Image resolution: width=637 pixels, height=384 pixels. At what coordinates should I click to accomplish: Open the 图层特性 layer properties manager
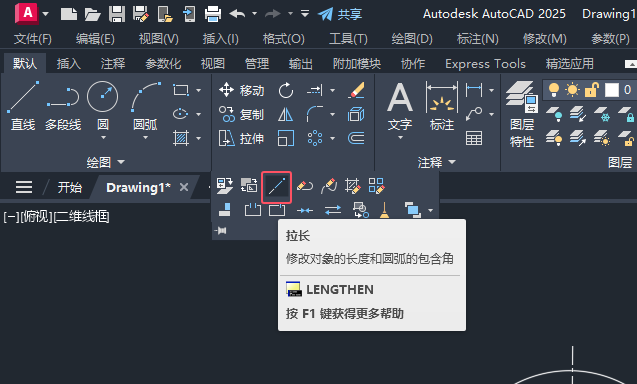coord(522,115)
